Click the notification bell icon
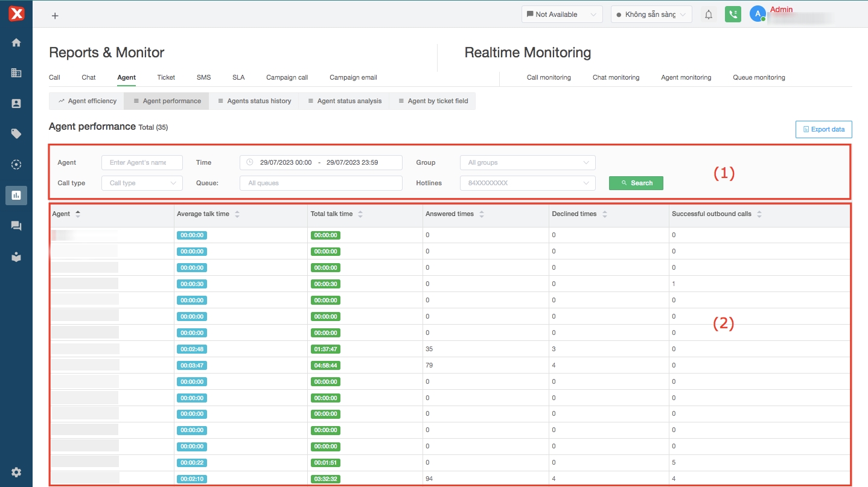The height and width of the screenshot is (487, 868). click(709, 14)
